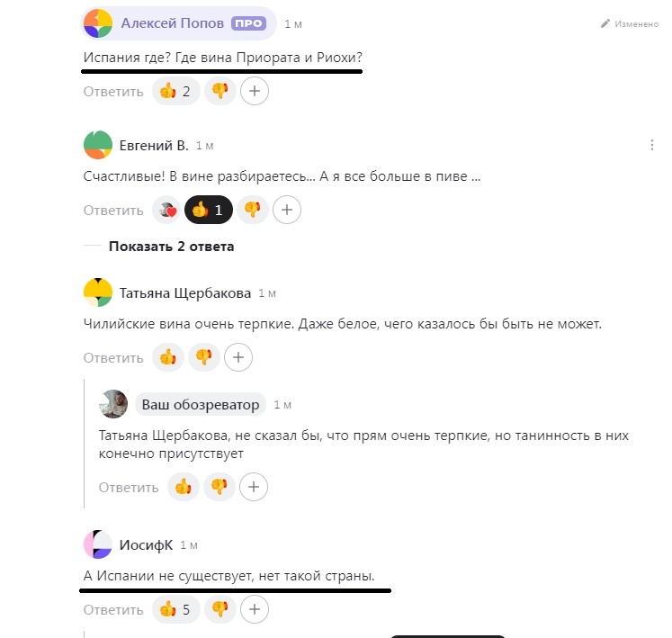Expand the Показать 2 ответа replies
The height and width of the screenshot is (638, 672).
pyautogui.click(x=172, y=247)
